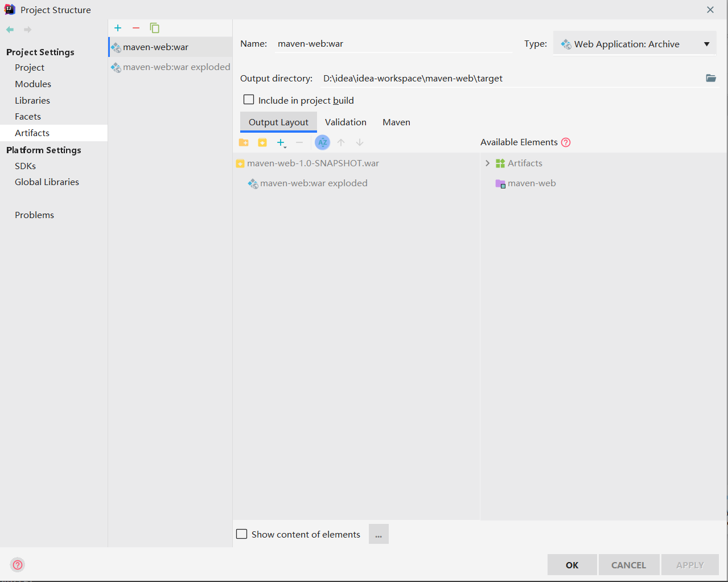Click the Help icon at dialog bottom left
Viewport: 728px width, 582px height.
coord(18,565)
